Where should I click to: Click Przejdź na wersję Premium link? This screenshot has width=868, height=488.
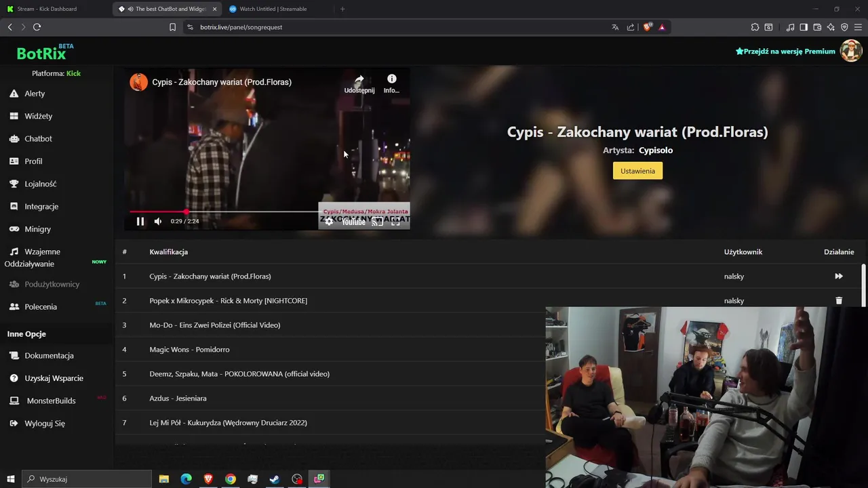785,52
